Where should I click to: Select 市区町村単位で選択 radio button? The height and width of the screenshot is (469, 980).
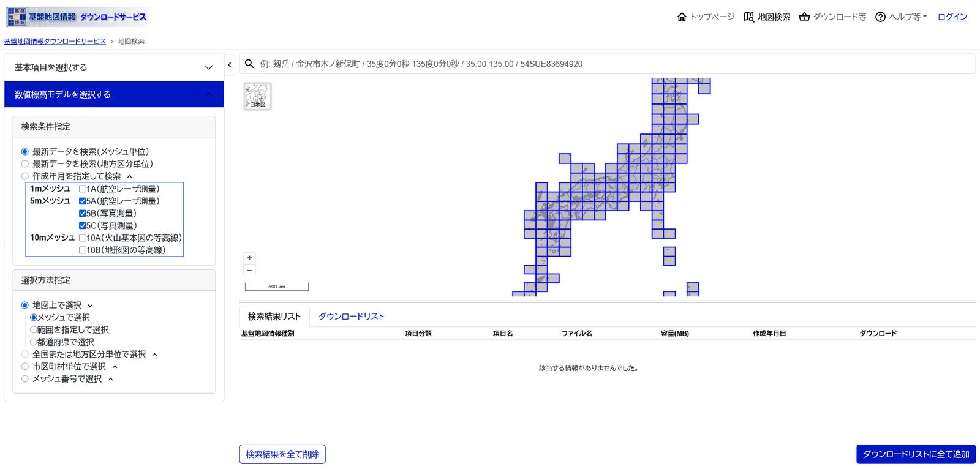[25, 367]
